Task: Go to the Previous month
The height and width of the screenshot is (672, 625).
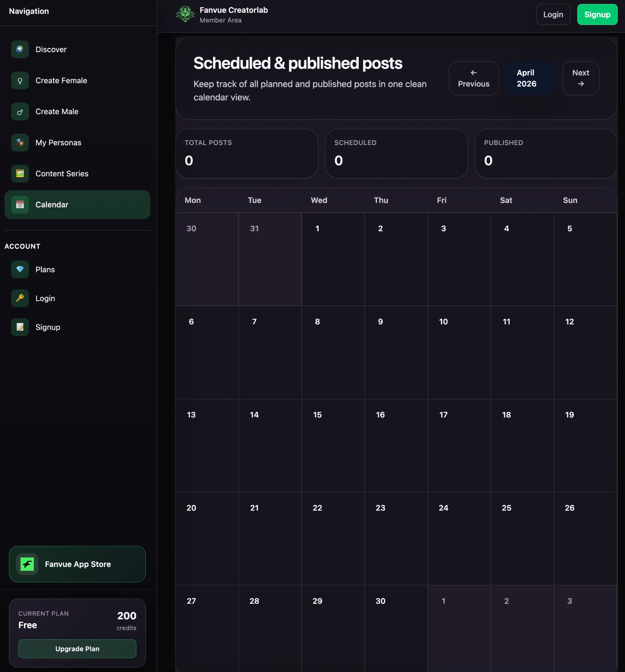Action: [473, 78]
